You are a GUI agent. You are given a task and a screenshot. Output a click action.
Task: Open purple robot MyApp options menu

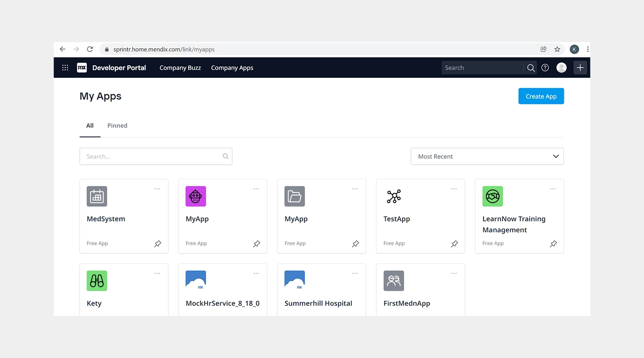pos(256,189)
